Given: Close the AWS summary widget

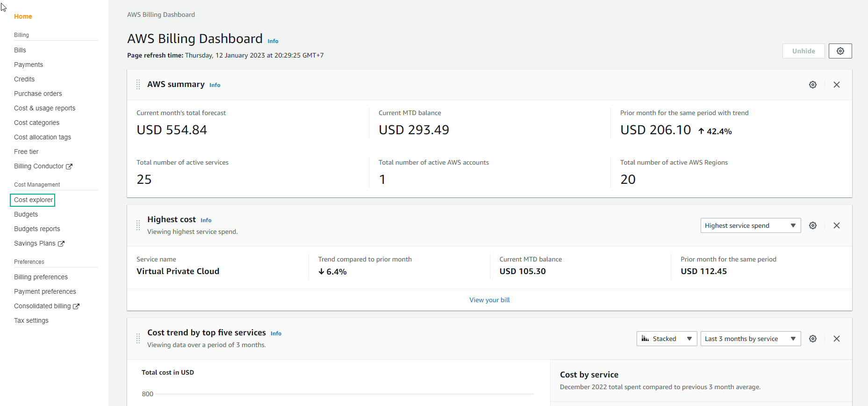Looking at the screenshot, I should [x=837, y=85].
